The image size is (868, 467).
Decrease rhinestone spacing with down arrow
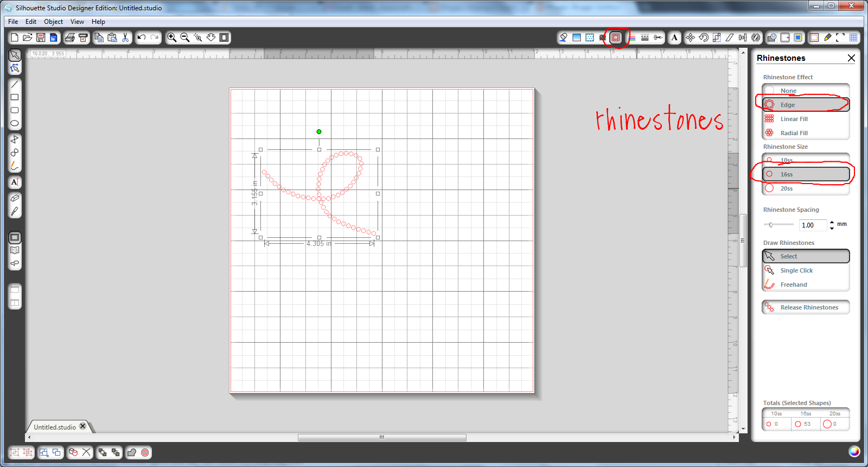pos(832,228)
